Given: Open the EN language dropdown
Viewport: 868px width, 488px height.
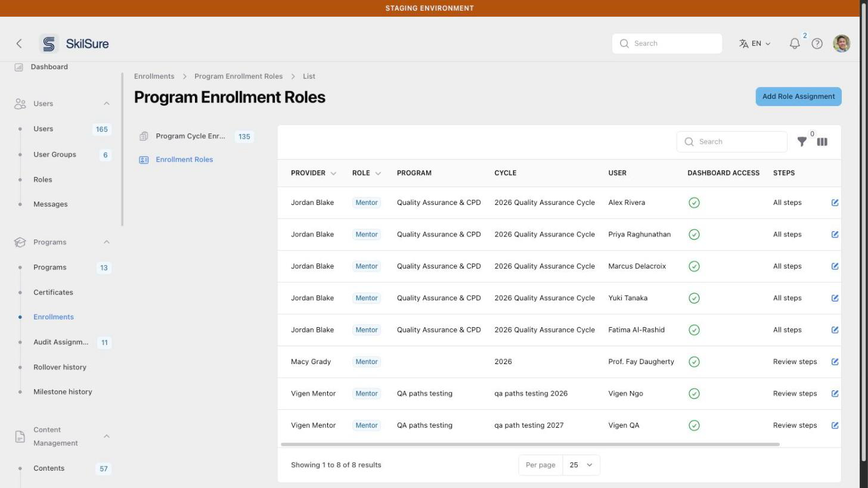Looking at the screenshot, I should [x=755, y=43].
